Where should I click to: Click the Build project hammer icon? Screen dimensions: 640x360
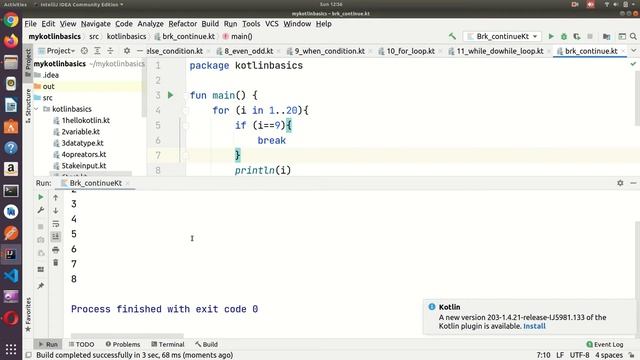[452, 36]
